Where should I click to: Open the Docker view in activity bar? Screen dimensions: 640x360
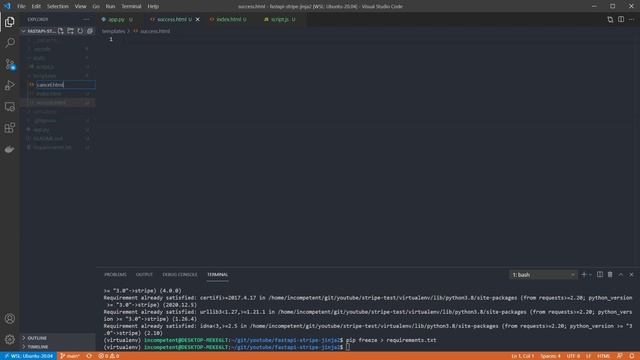pos(10,149)
